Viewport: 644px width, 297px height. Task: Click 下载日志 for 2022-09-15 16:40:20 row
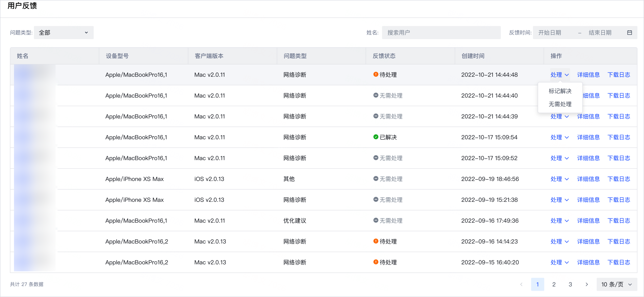tap(619, 262)
